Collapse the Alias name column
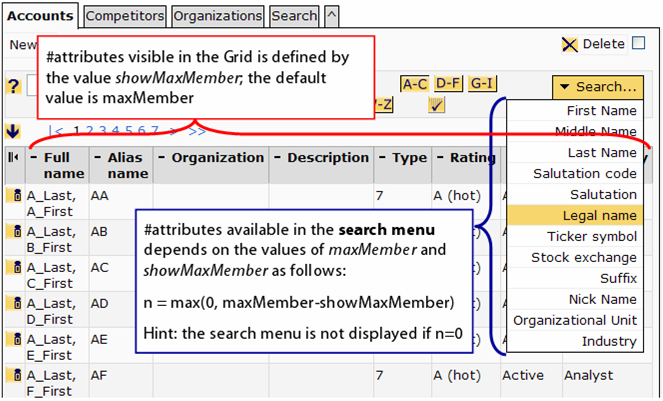 [x=98, y=157]
